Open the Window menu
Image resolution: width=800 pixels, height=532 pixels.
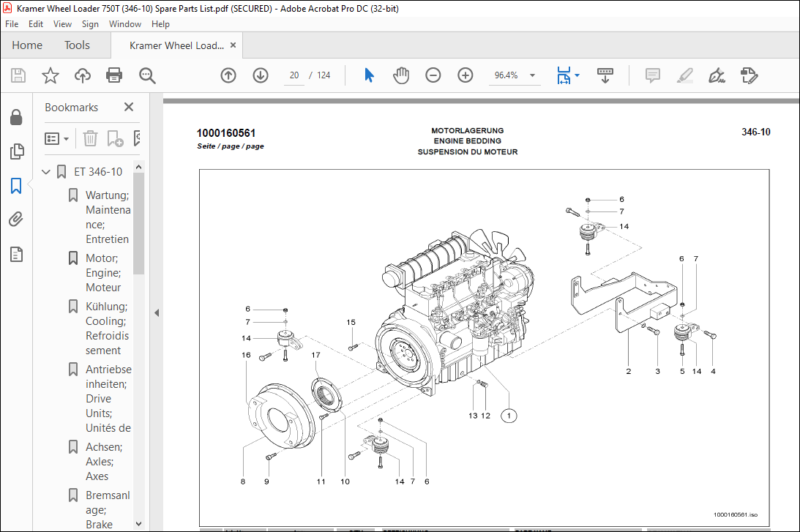pyautogui.click(x=125, y=24)
